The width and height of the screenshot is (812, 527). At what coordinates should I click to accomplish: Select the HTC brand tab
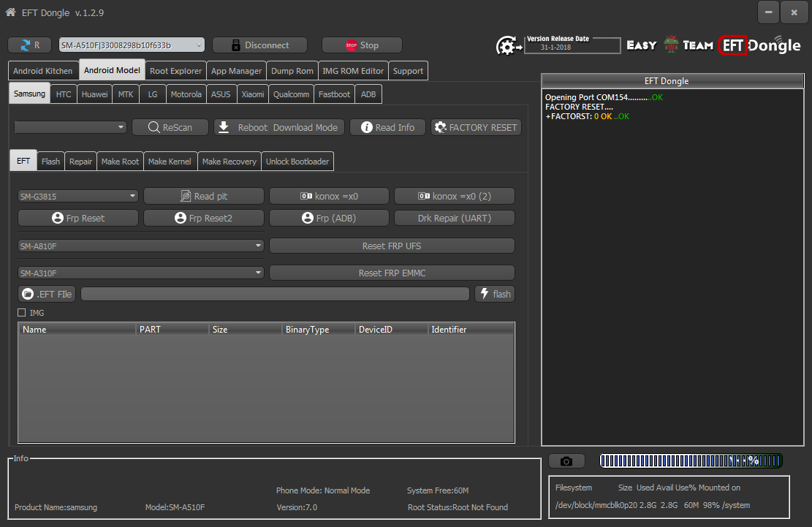(64, 94)
